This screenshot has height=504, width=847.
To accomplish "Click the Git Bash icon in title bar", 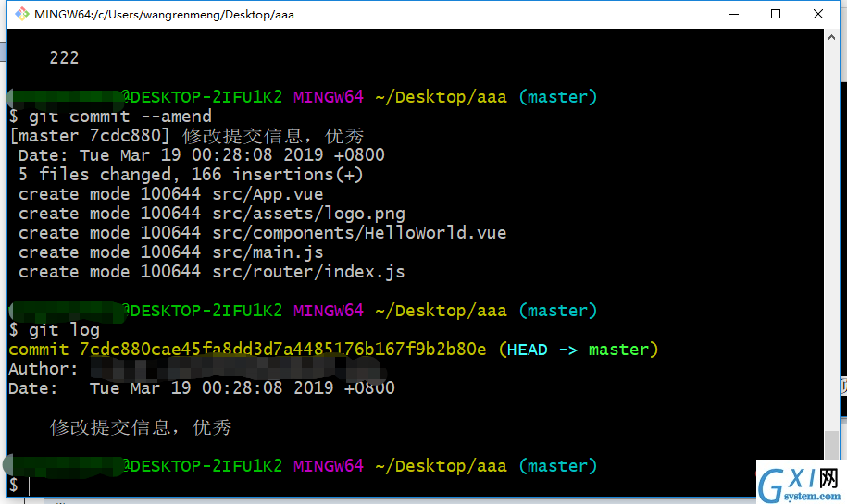I will tap(21, 14).
